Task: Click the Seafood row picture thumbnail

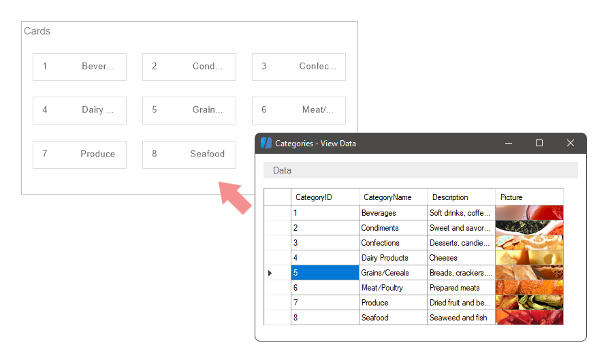Action: point(529,318)
